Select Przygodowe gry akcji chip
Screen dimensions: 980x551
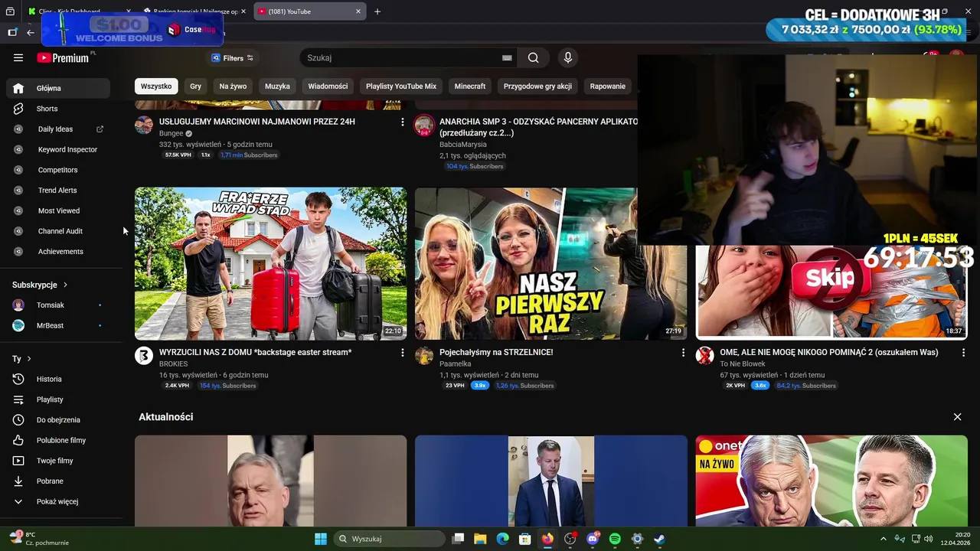click(537, 86)
